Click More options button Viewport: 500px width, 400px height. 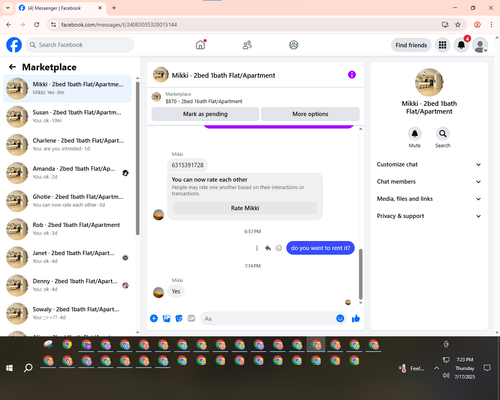(x=310, y=114)
